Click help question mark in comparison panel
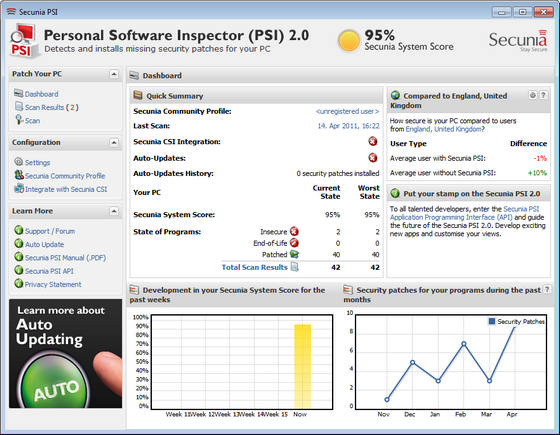This screenshot has width=560, height=435. pyautogui.click(x=543, y=95)
